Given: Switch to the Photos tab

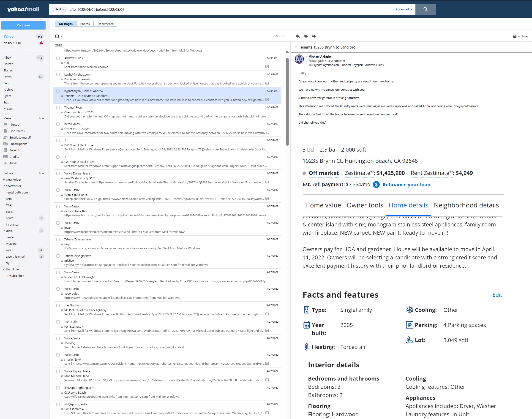Looking at the screenshot, I should click(x=85, y=24).
